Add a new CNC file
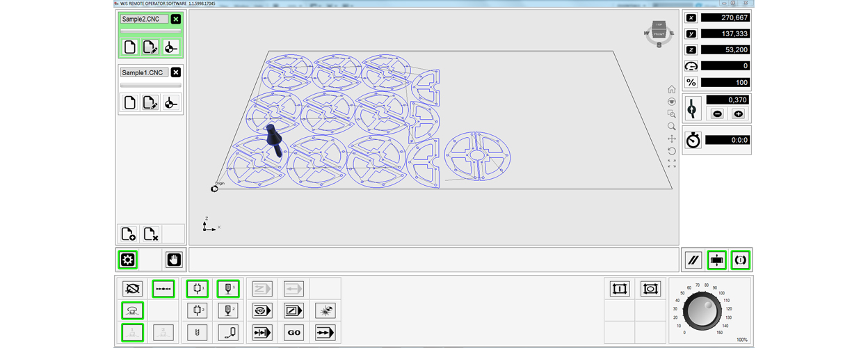868x348 pixels. point(128,234)
